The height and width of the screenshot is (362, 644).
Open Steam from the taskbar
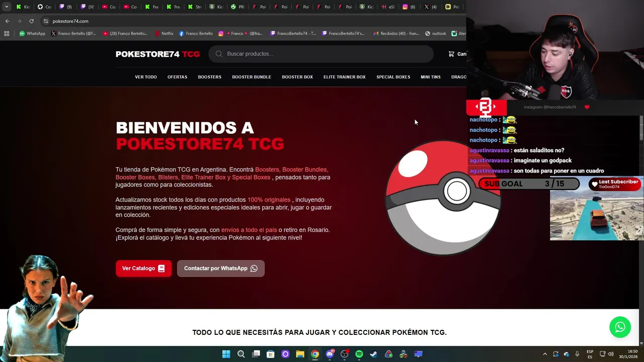click(374, 354)
